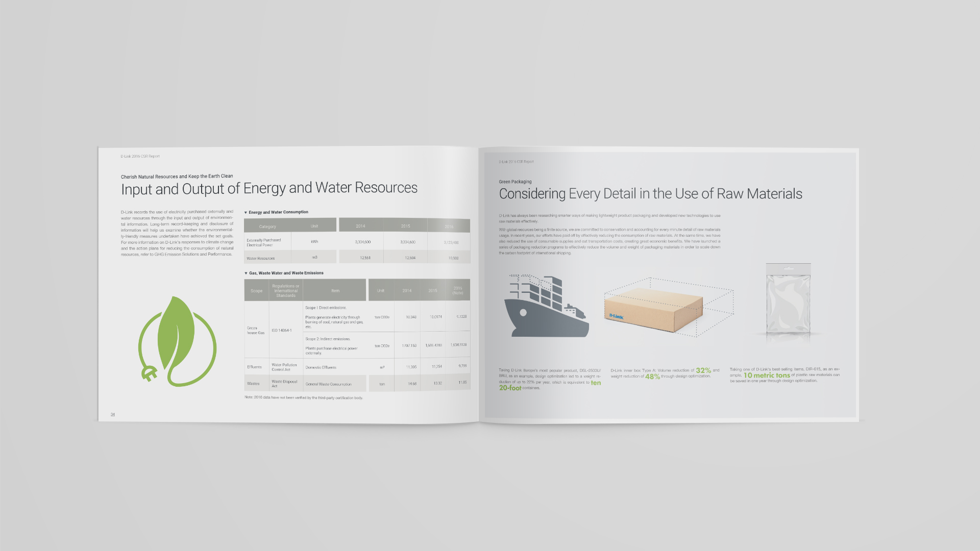Click the 'Scope 1: Direct emissions' item
Viewport: 980px width, 551px height.
[326, 308]
